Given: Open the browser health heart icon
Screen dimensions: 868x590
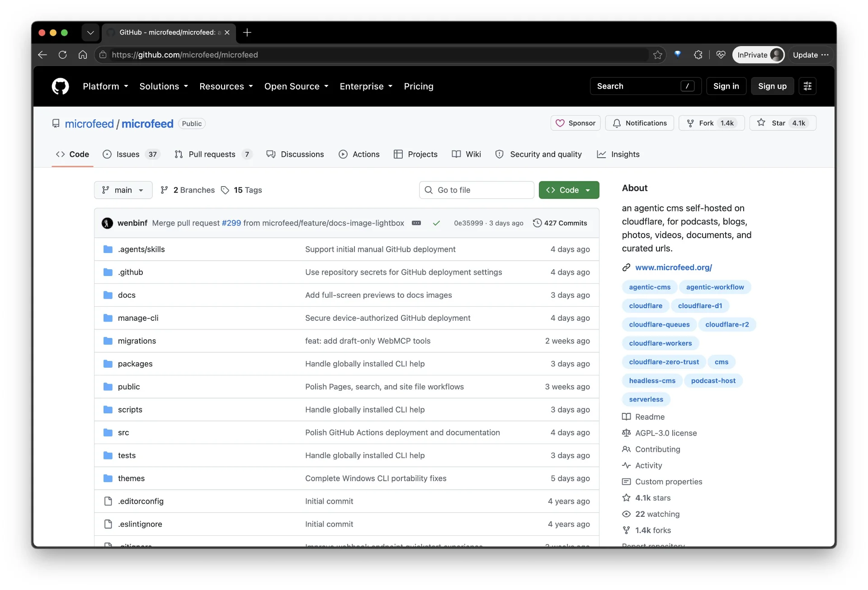Looking at the screenshot, I should tap(721, 55).
